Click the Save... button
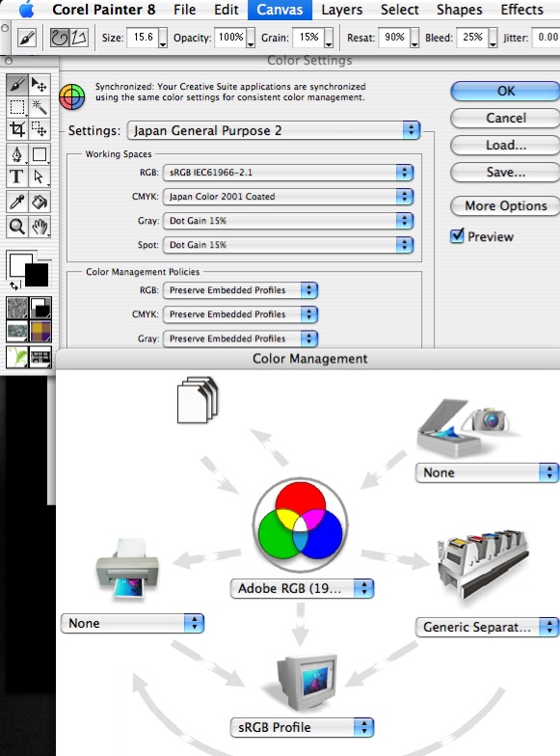Screen dimensions: 560x756 (x=505, y=172)
